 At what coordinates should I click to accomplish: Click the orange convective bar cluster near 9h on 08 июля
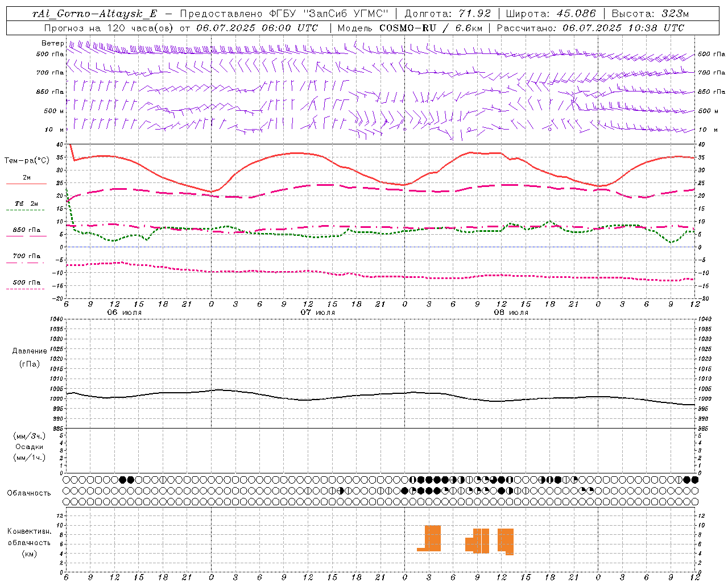[477, 541]
